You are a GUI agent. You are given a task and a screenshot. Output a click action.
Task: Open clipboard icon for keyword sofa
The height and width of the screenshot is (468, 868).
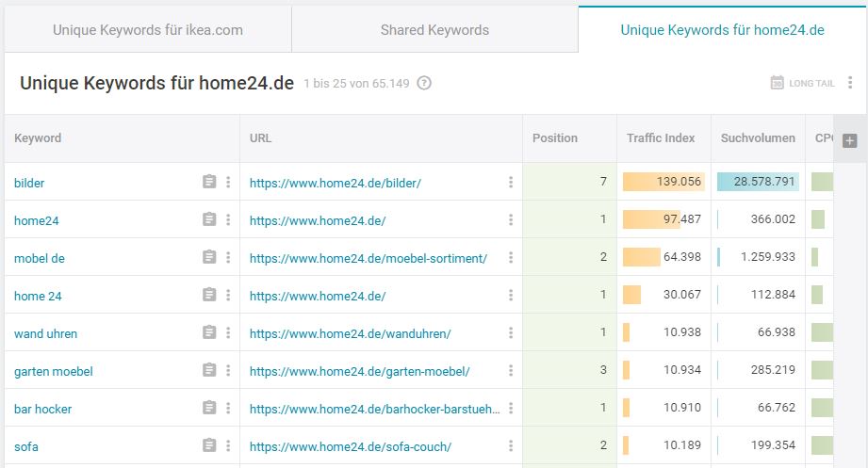pyautogui.click(x=209, y=445)
